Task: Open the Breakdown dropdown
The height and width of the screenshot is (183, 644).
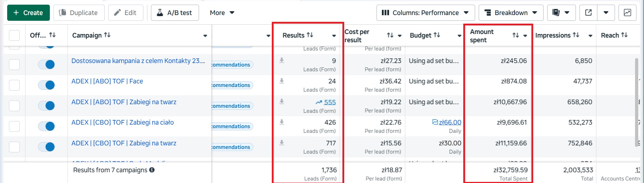Action: 511,13
